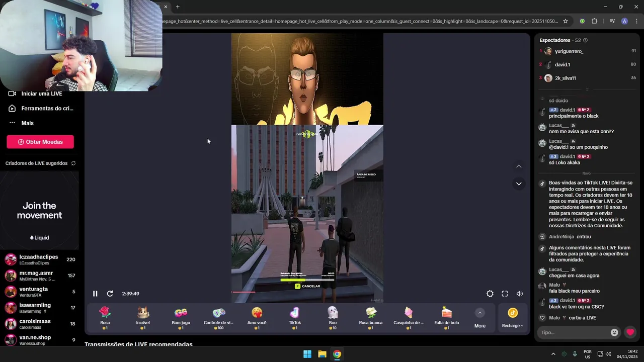Image resolution: width=644 pixels, height=362 pixels.
Task: Click the Obter Moedas button
Action: click(40, 142)
